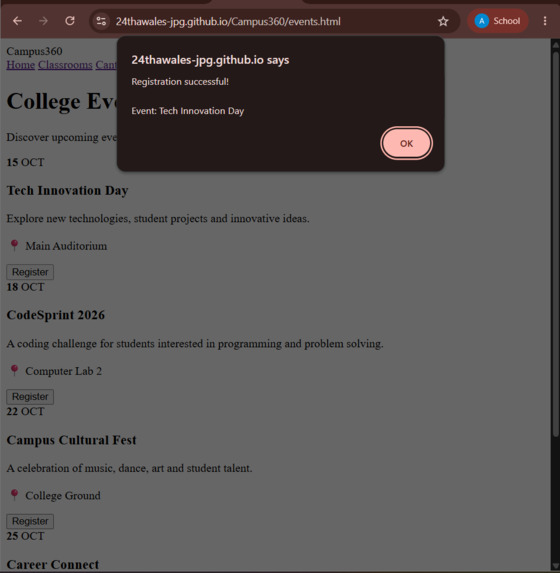Screen dimensions: 560x573
Task: Confirm the alert with OK
Action: [406, 143]
